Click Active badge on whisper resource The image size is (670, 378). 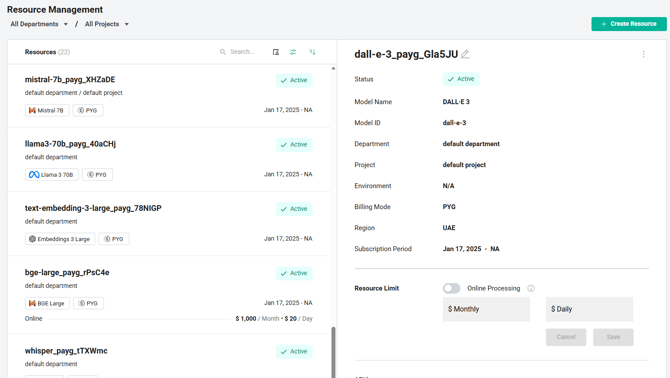(x=294, y=352)
